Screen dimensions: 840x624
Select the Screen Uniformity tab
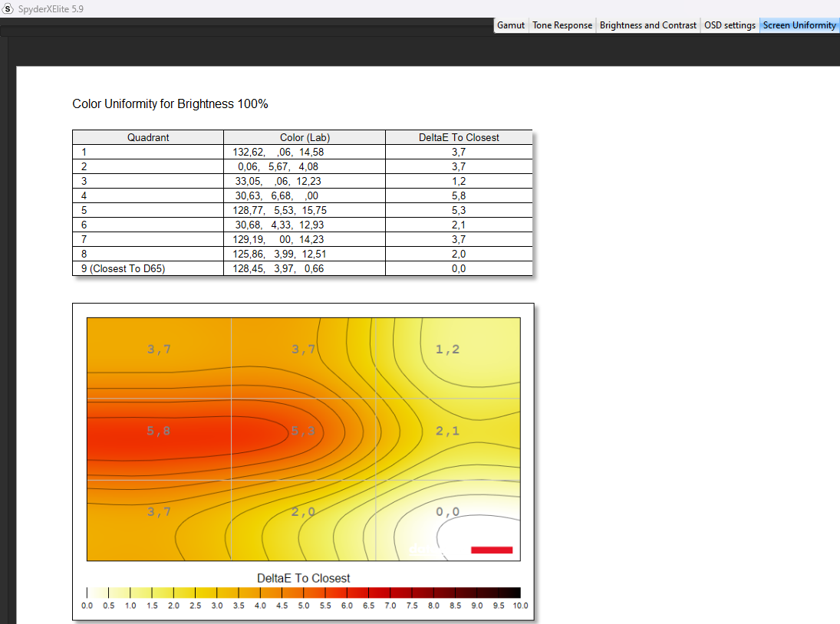pos(799,25)
